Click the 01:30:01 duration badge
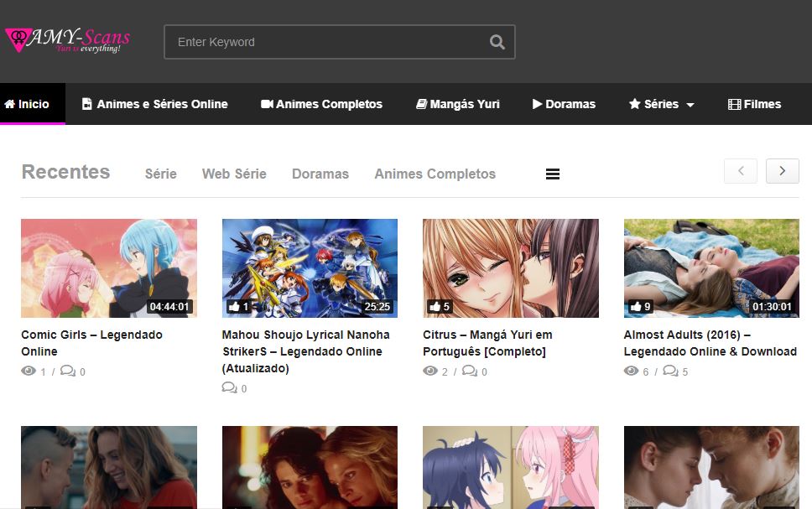 [x=772, y=307]
